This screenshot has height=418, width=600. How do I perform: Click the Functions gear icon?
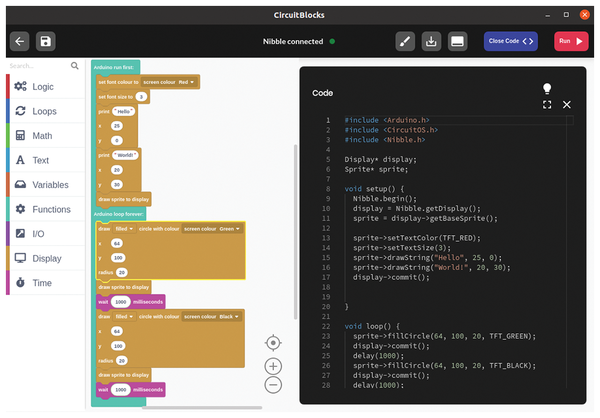20,209
